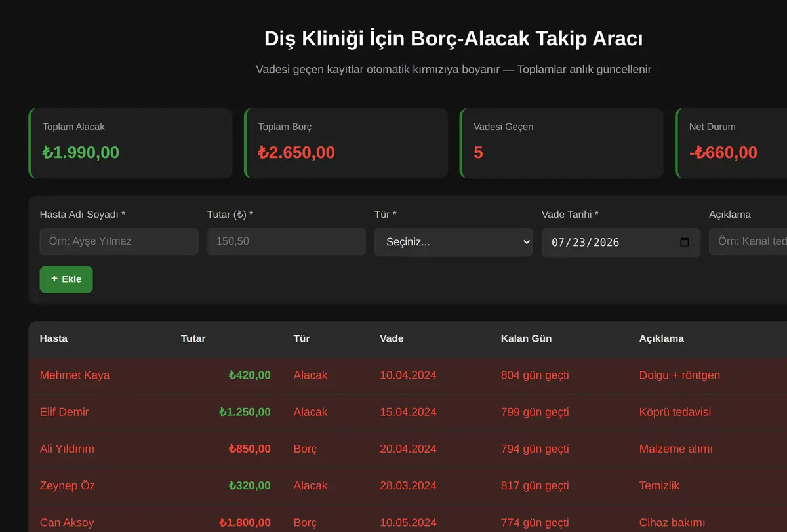Click the Kalan Gün column header
Viewport: 787px width, 532px height.
(526, 338)
